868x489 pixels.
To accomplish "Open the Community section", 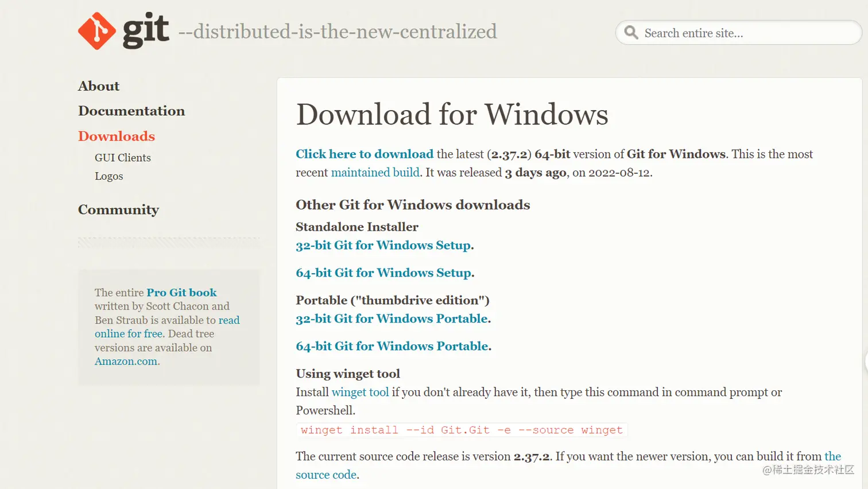I will pos(118,210).
